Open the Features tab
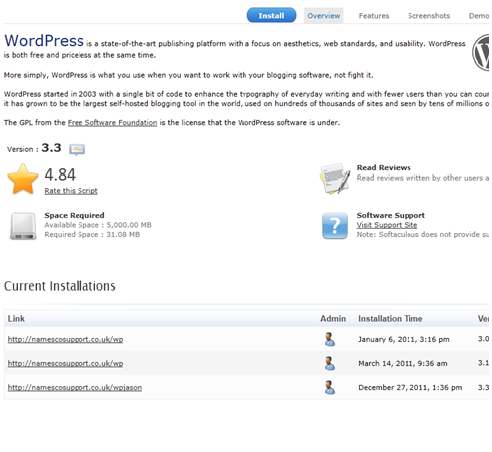This screenshot has height=452, width=492. coord(374,16)
